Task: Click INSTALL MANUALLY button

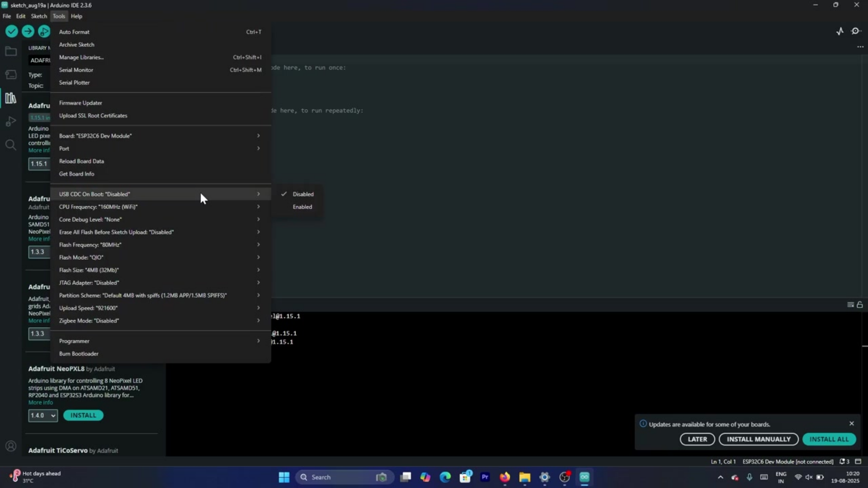Action: 759,439
